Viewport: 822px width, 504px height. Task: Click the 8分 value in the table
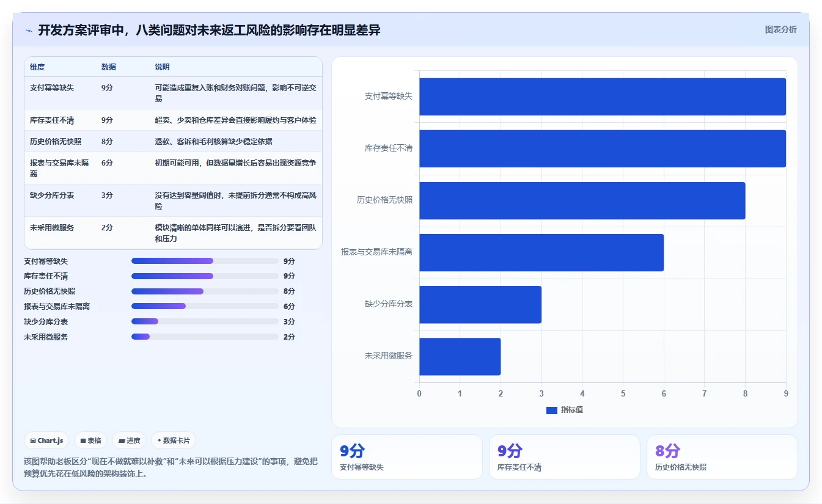point(107,142)
